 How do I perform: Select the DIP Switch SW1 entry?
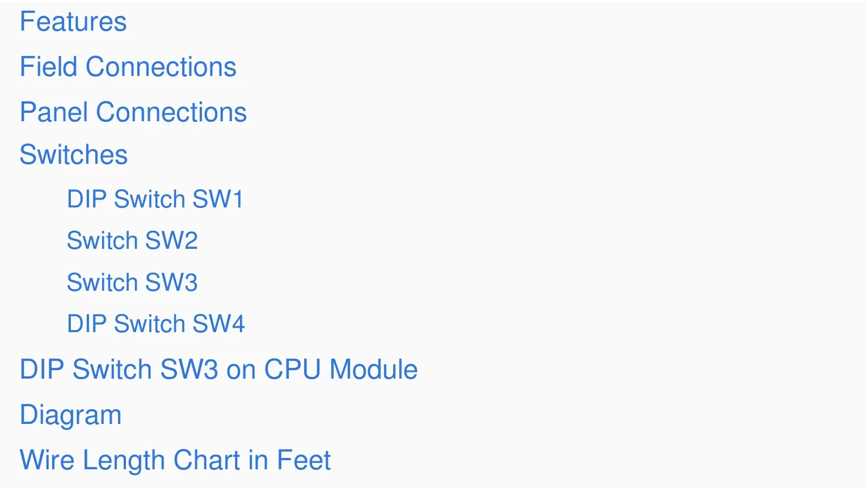click(x=155, y=199)
